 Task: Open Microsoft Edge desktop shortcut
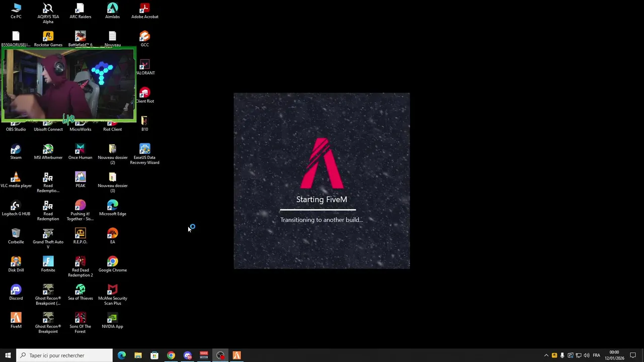(113, 208)
